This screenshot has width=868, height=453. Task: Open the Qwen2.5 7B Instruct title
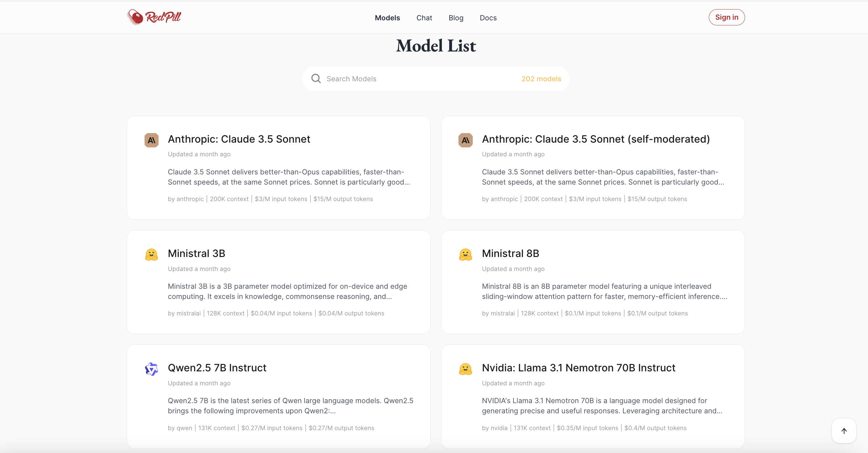coord(217,368)
